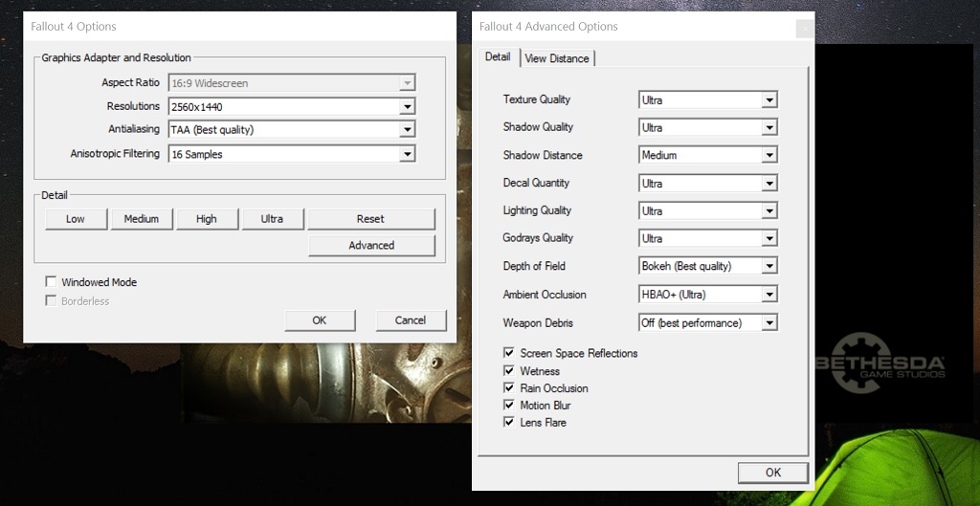The image size is (980, 506).
Task: Open the Resolutions dropdown showing 2560x1440
Action: click(x=292, y=106)
